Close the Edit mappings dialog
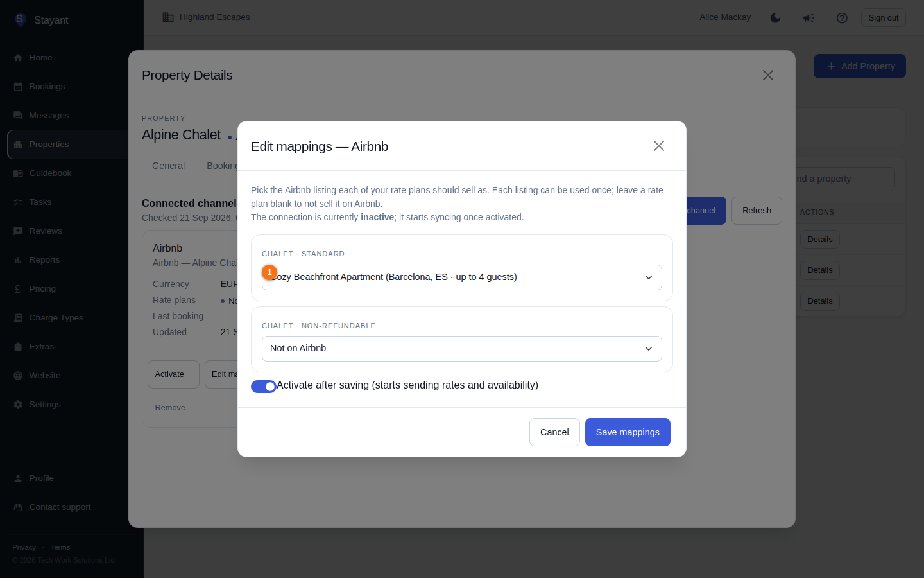Screen dimensions: 924x578 tap(659, 146)
